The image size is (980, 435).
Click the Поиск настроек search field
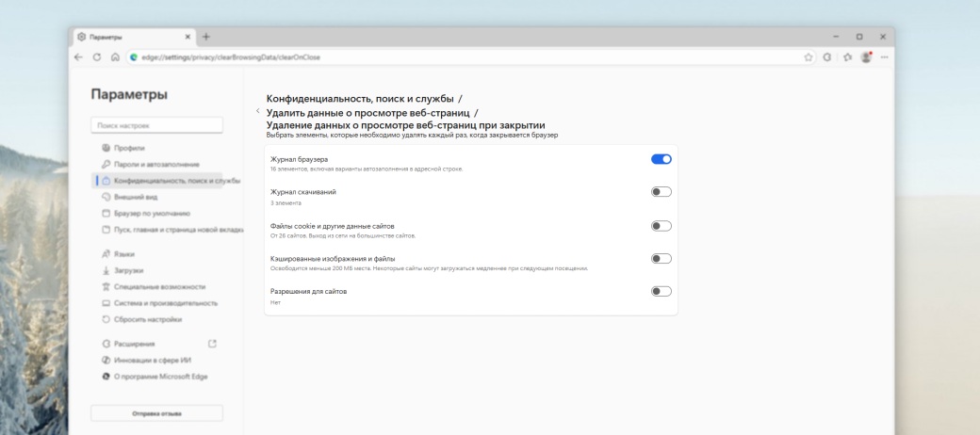point(156,124)
